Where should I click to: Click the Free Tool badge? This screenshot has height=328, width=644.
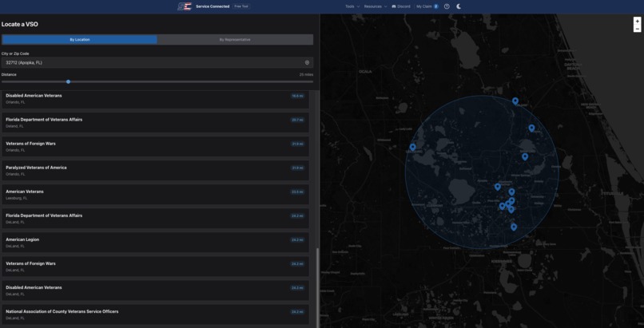coord(241,6)
